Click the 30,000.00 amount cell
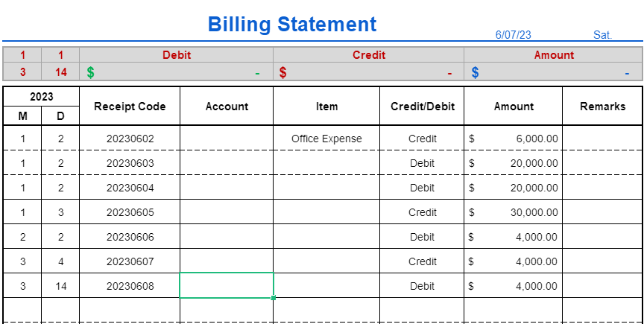The image size is (644, 324). [514, 212]
